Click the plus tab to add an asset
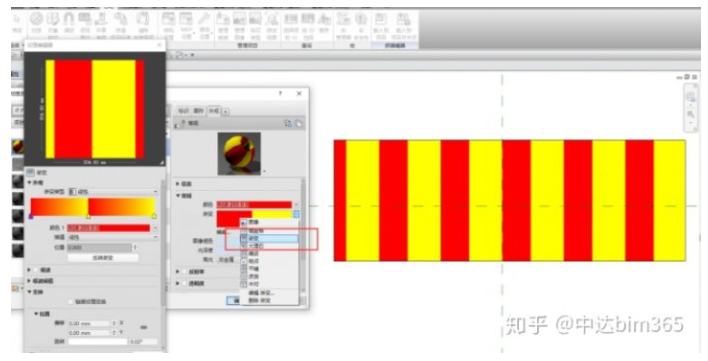 pyautogui.click(x=226, y=111)
